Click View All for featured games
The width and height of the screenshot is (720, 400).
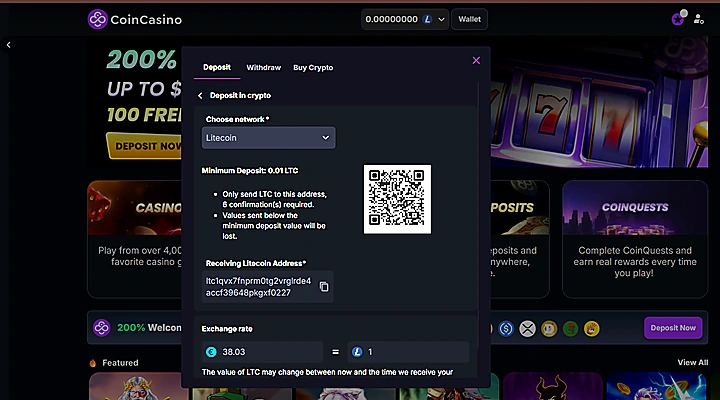tap(692, 362)
